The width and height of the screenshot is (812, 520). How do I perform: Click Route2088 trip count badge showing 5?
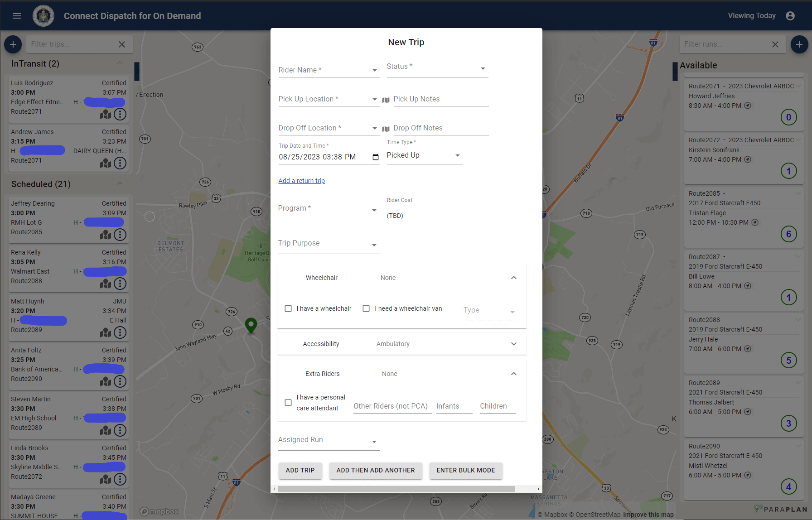click(x=789, y=360)
